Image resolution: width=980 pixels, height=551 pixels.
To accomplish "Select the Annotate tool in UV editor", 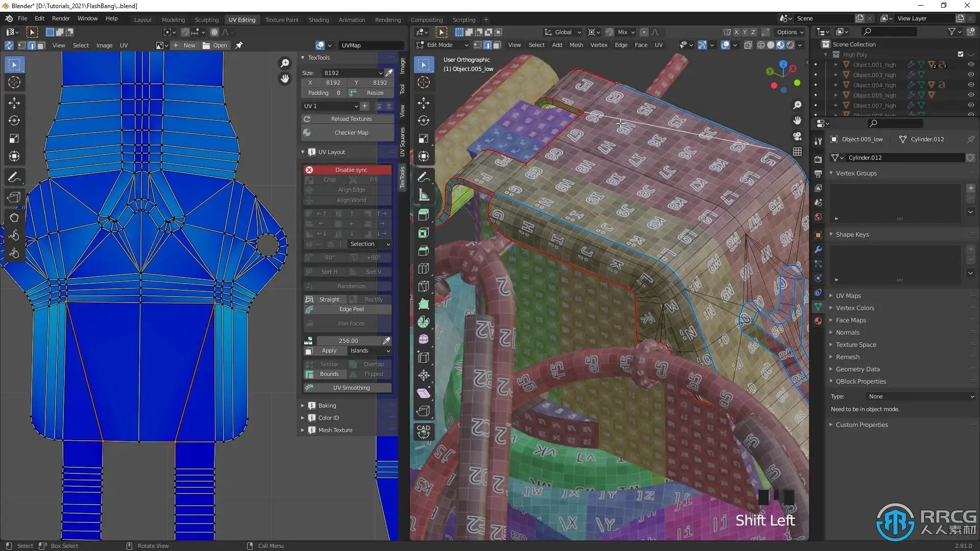I will tap(14, 178).
